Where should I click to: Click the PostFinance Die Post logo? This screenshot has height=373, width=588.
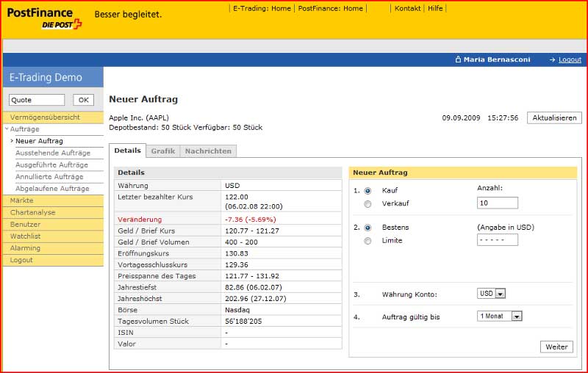[x=44, y=18]
